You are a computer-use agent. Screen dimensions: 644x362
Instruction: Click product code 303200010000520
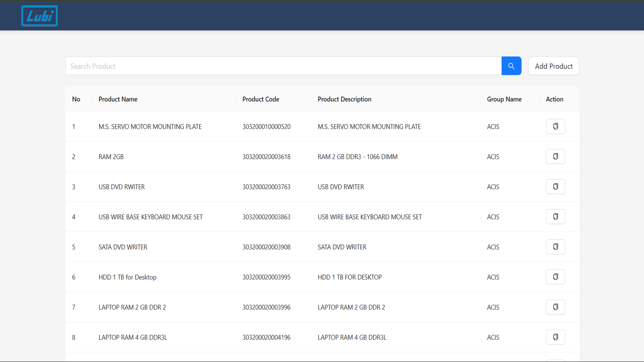tap(266, 127)
